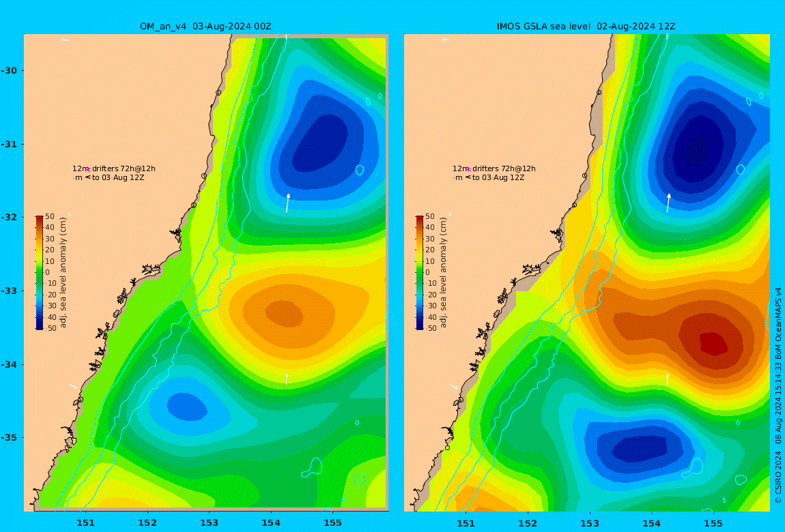The height and width of the screenshot is (532, 785).
Task: Select the -31 latitude axis label
Action: pos(9,145)
